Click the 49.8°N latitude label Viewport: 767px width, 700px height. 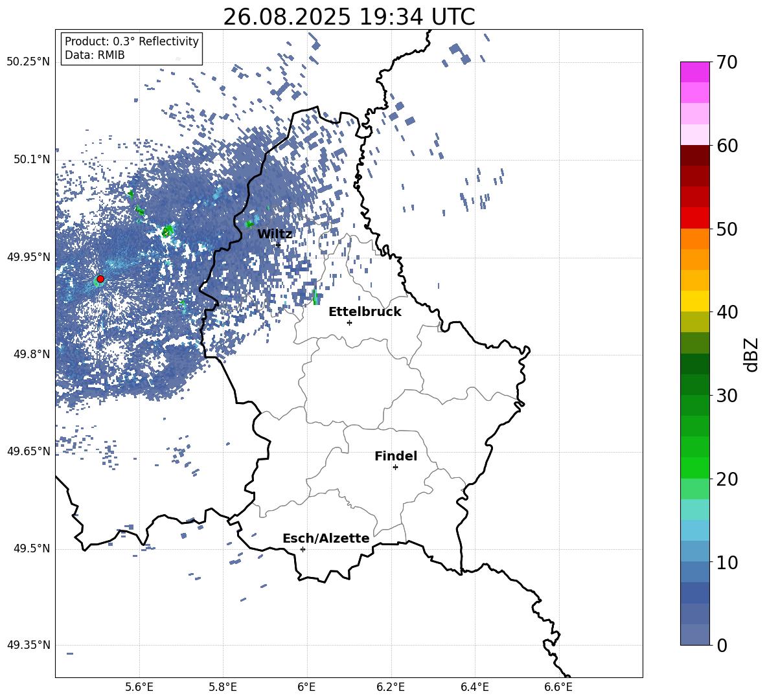(x=32, y=354)
